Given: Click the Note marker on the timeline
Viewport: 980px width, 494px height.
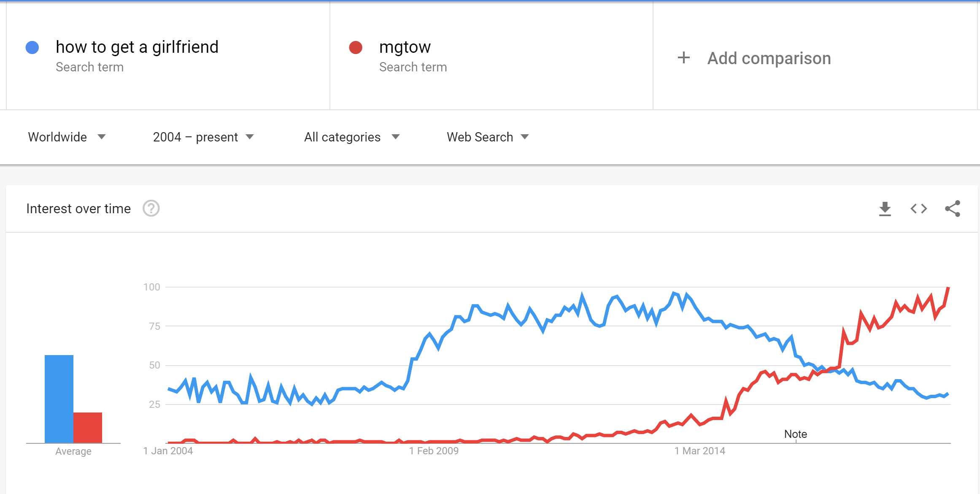Looking at the screenshot, I should point(796,434).
